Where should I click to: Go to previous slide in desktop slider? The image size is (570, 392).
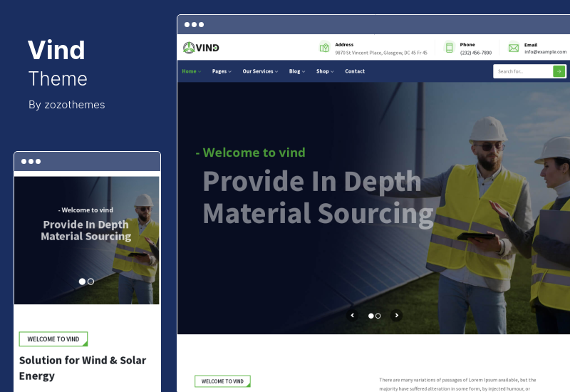[x=352, y=315]
